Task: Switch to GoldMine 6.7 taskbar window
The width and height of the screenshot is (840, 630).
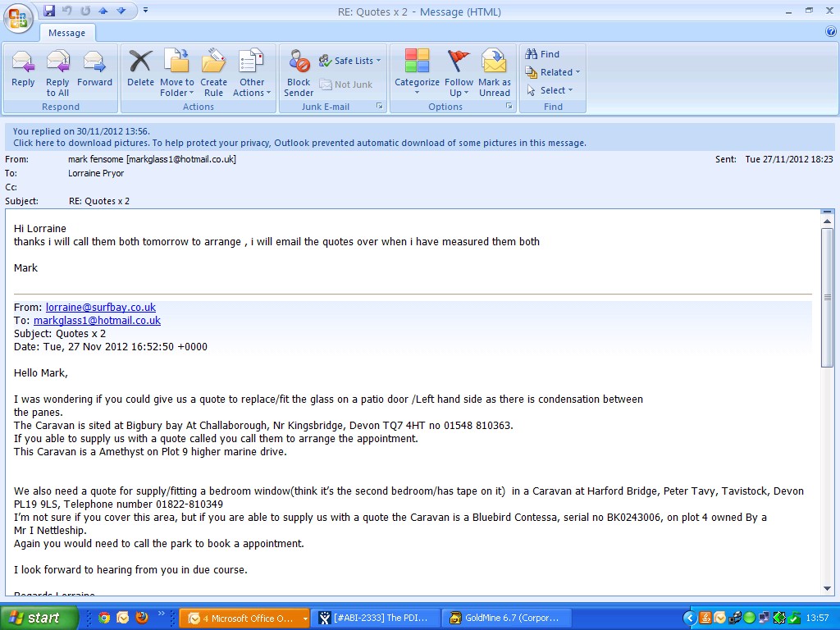Action: pyautogui.click(x=506, y=619)
